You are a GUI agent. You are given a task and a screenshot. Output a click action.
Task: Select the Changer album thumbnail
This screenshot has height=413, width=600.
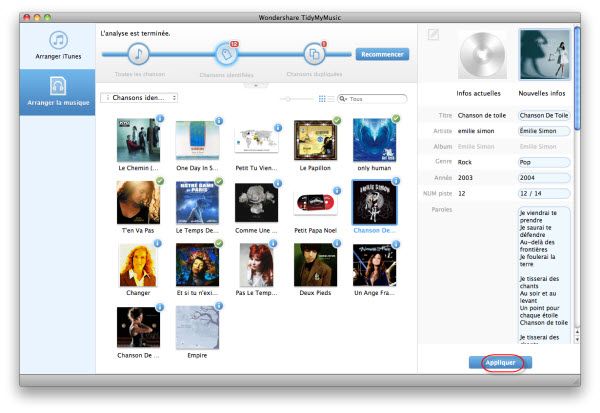pos(138,265)
